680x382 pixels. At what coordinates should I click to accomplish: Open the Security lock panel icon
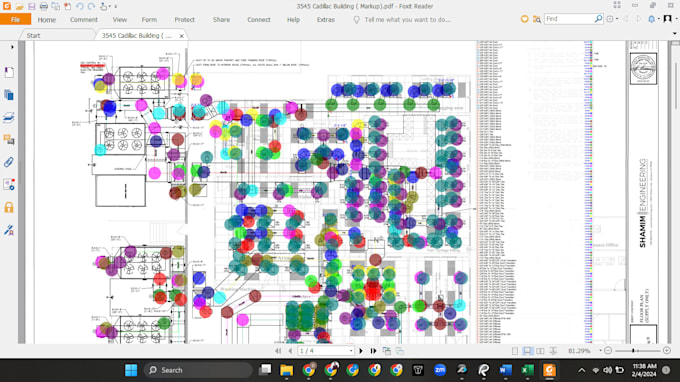tap(9, 207)
